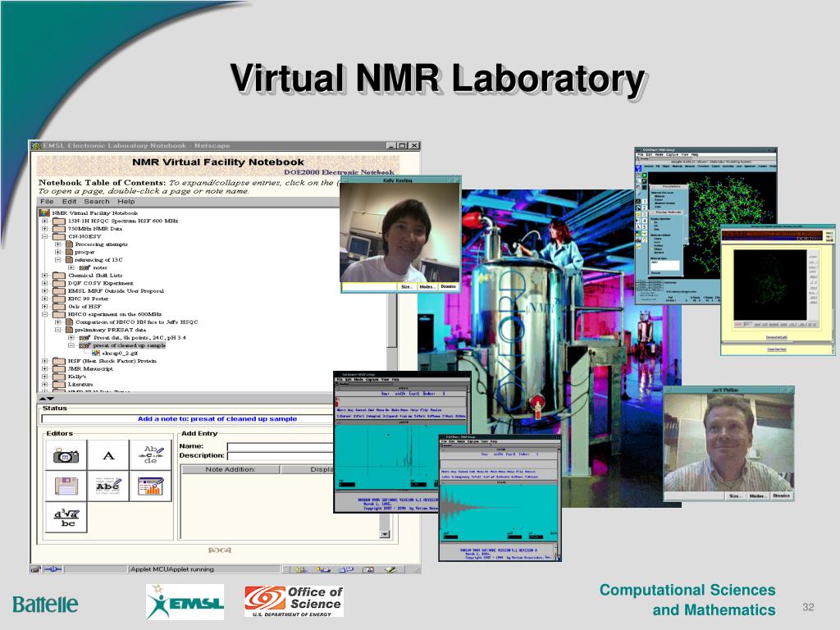Click the note icon for Presat dat entry
Screen dimensions: 840x630
[x=84, y=338]
